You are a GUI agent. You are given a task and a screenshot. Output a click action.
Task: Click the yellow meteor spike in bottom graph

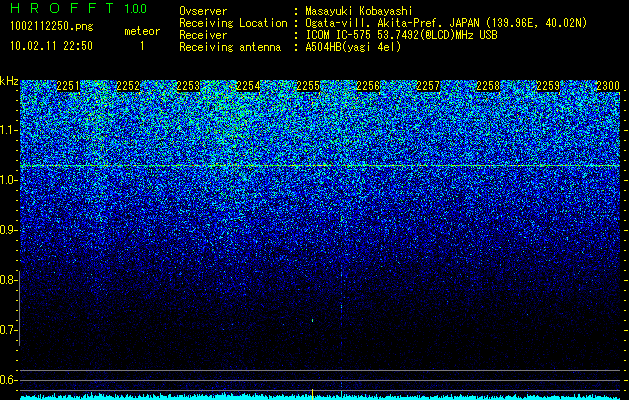coord(312,394)
